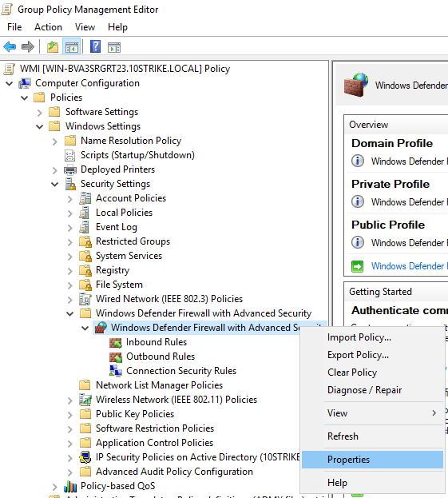The image size is (448, 498).
Task: Click the Account Policies icon
Action: click(85, 198)
